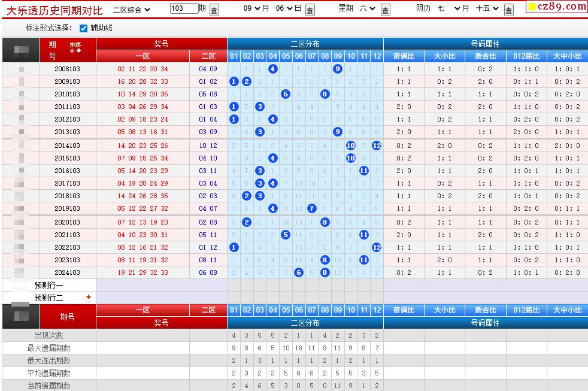The image size is (588, 391).
Task: Sort periods descending with the down arrow
Action: pos(79,51)
